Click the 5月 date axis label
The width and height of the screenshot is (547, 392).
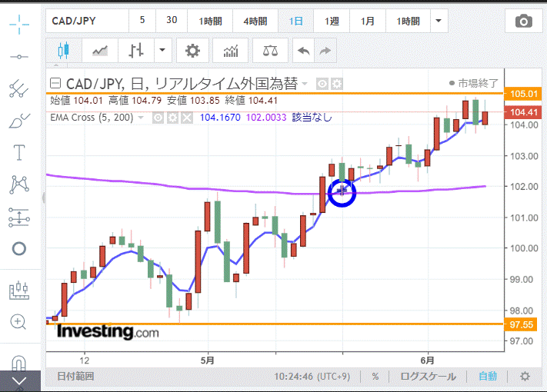(x=208, y=360)
